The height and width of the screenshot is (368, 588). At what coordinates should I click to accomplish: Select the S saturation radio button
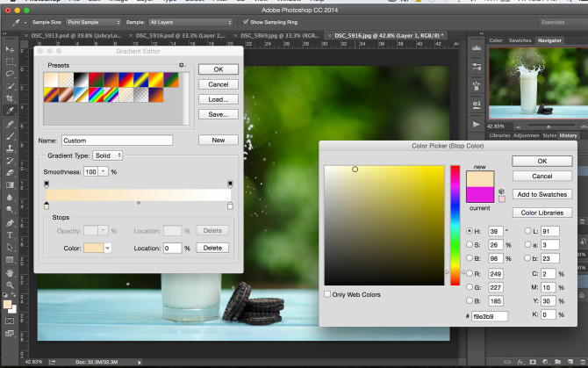(470, 244)
